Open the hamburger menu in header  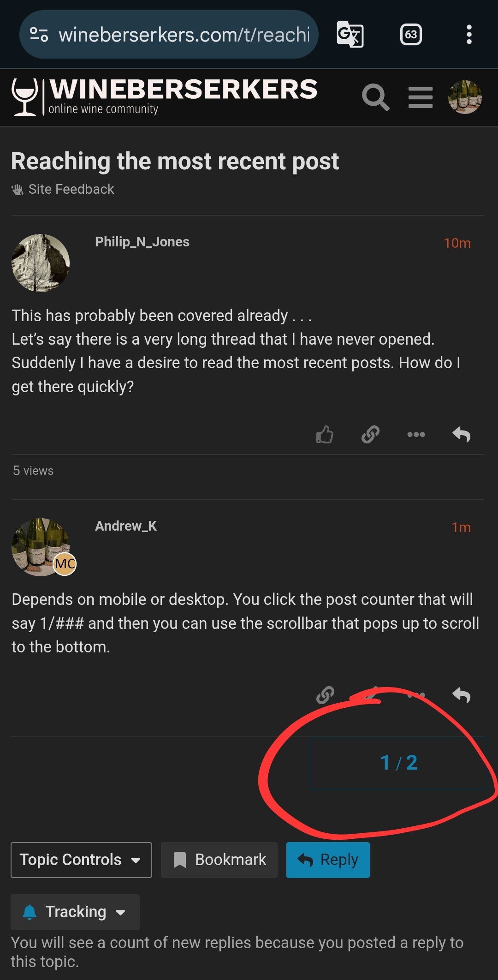click(421, 97)
